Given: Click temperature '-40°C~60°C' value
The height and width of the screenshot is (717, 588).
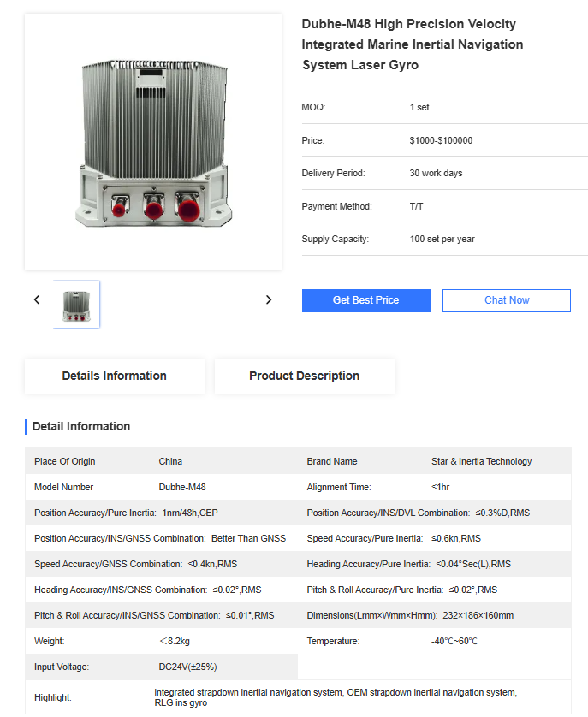Looking at the screenshot, I should click(x=454, y=641).
